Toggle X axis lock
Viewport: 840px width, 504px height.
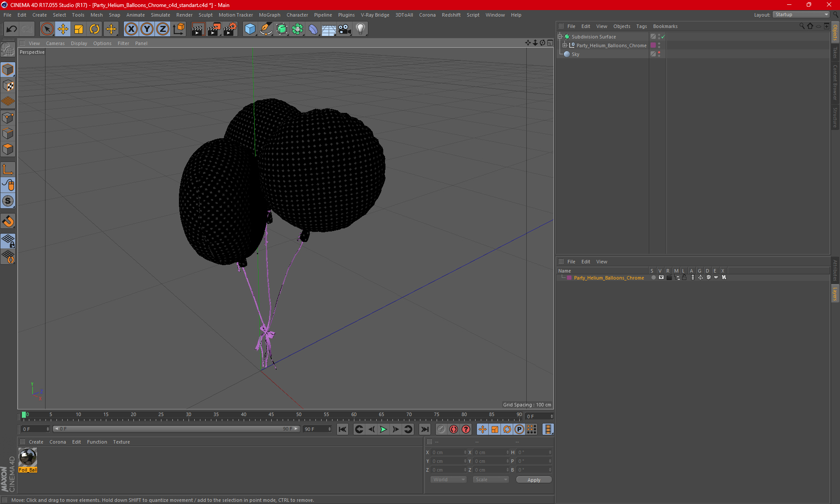(131, 29)
